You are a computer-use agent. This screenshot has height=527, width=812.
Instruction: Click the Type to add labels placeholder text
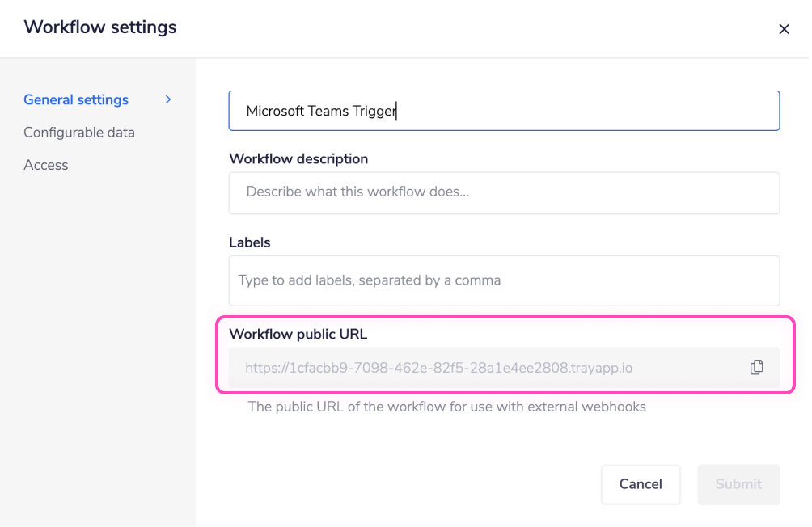pyautogui.click(x=368, y=280)
